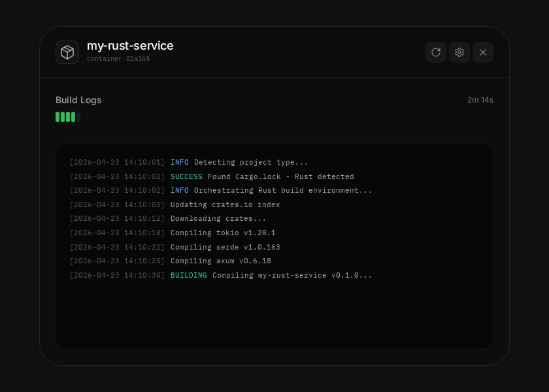Click the timestamp on the Updating crates.io line
Screen dimensions: 549x392
[117, 204]
